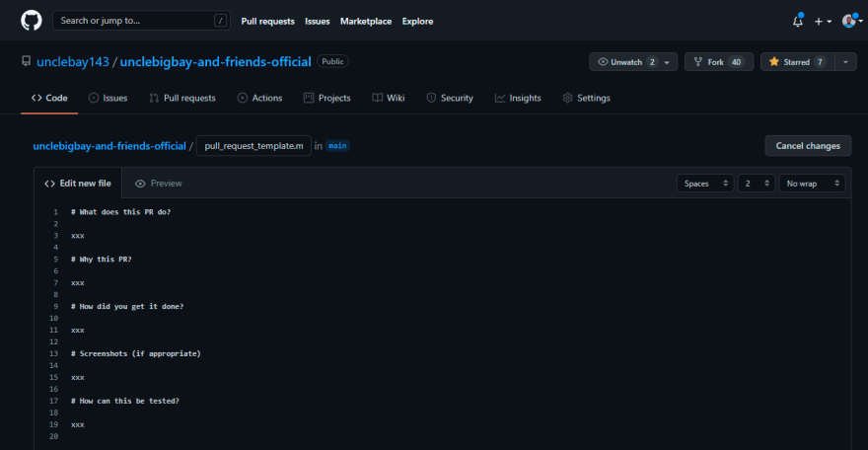Open the Actions tab

pyautogui.click(x=259, y=98)
